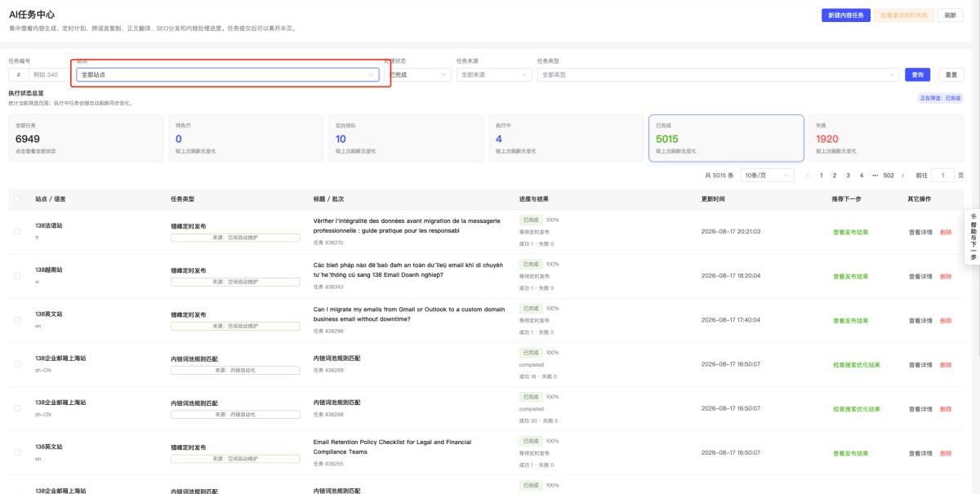Click 删除 for task #36343

pyautogui.click(x=946, y=276)
